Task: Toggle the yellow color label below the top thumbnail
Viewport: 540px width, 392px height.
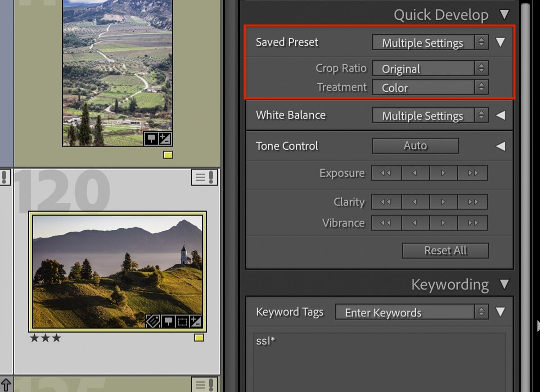Action: pyautogui.click(x=168, y=155)
